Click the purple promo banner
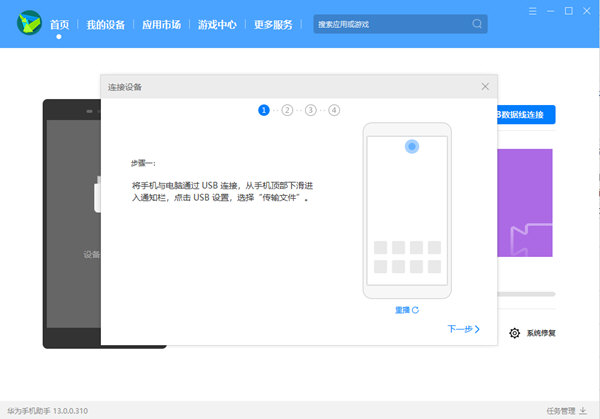The height and width of the screenshot is (419, 600). tap(525, 203)
